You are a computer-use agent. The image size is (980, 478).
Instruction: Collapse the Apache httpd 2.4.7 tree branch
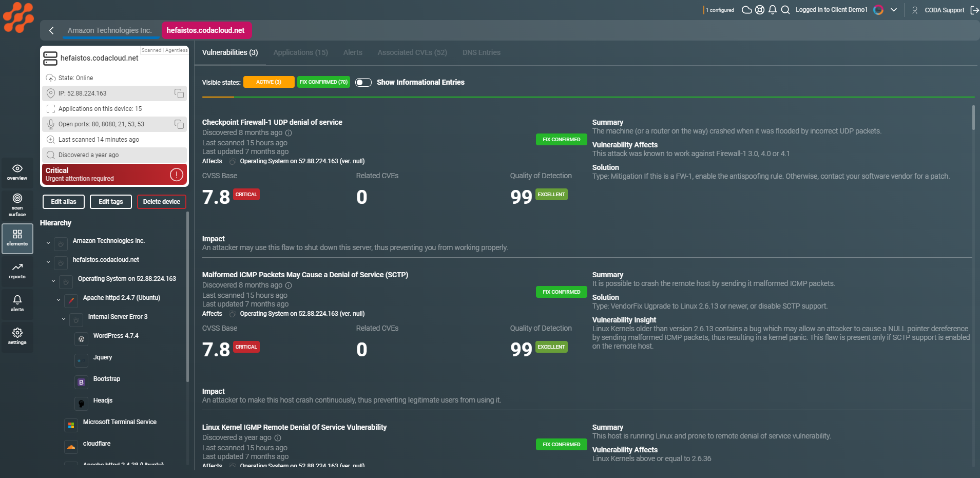[x=57, y=298]
